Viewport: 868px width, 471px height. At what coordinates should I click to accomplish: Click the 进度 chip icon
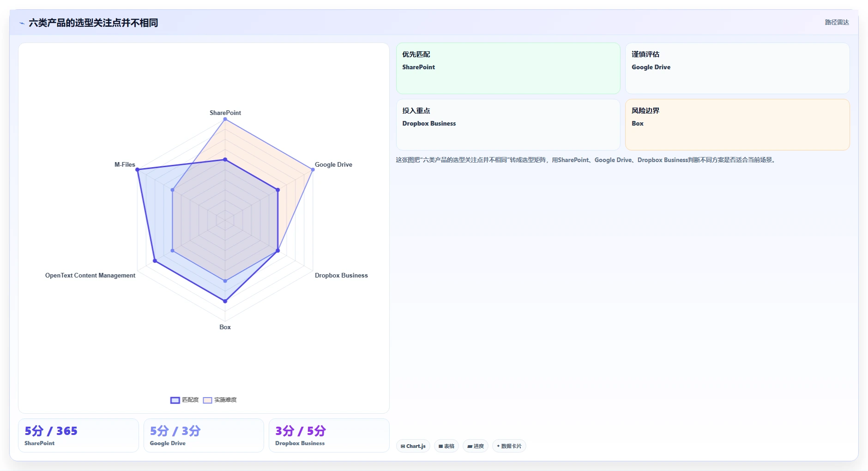[x=470, y=447]
